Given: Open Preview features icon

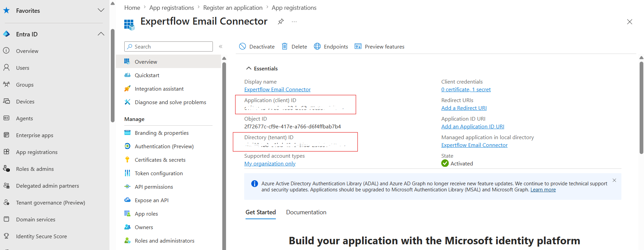Looking at the screenshot, I should coord(358,46).
